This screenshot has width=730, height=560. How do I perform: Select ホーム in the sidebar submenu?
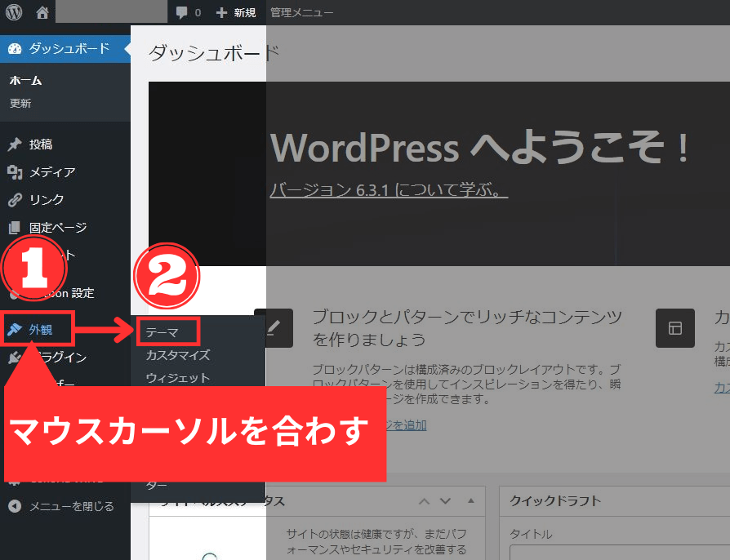click(x=25, y=81)
